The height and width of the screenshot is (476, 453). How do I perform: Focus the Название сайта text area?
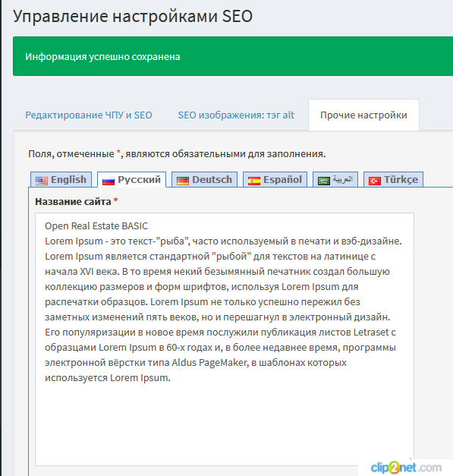(x=225, y=339)
